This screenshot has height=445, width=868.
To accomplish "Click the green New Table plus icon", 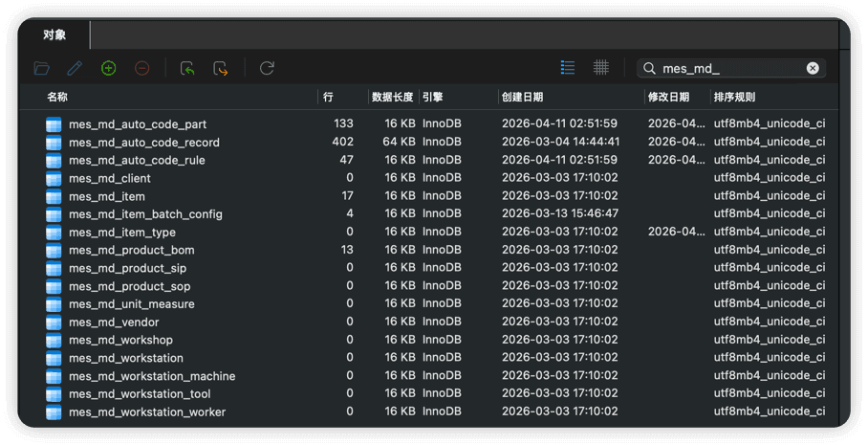I will tap(108, 68).
